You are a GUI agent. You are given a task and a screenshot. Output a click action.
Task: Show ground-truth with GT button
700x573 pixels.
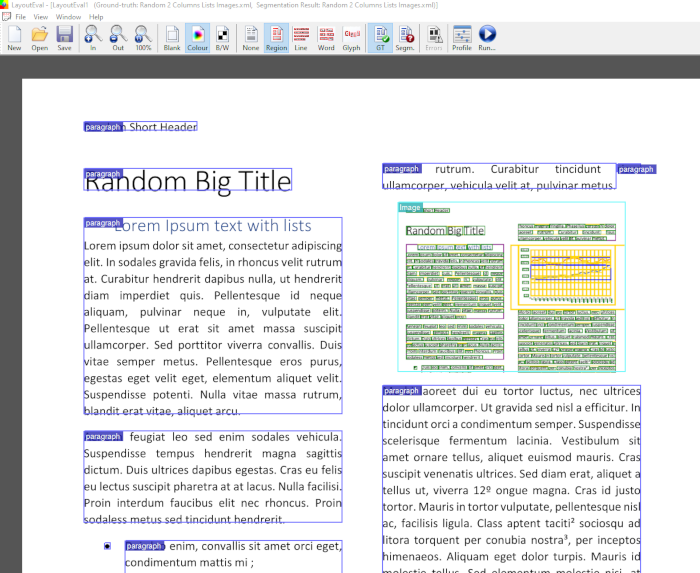[x=380, y=38]
